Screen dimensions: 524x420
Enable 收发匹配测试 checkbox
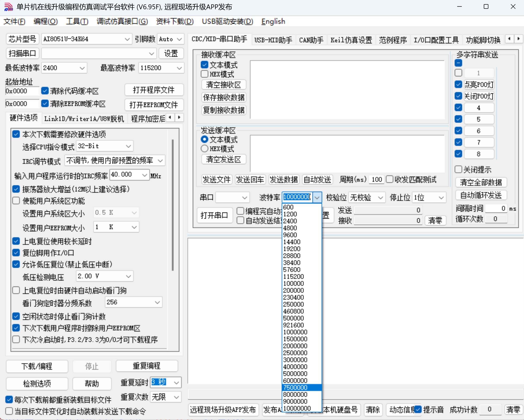tap(389, 179)
